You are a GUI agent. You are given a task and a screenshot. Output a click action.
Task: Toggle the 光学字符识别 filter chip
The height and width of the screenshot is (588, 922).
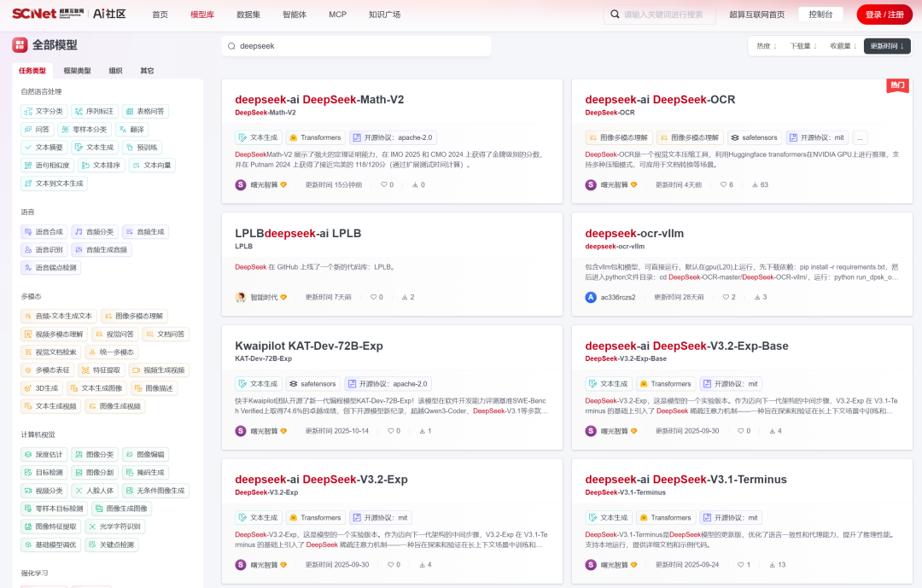coord(114,527)
